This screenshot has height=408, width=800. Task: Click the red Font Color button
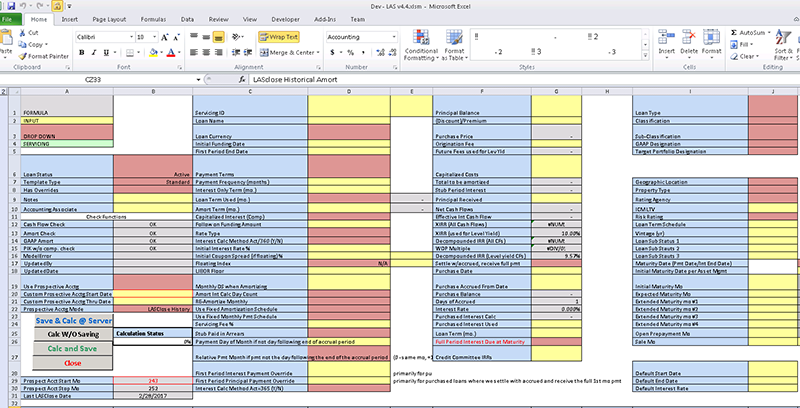[171, 53]
